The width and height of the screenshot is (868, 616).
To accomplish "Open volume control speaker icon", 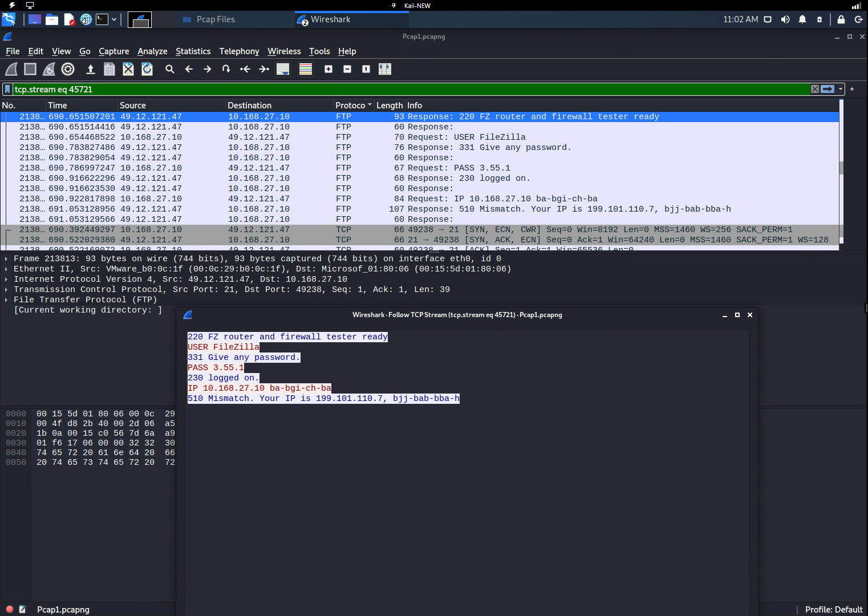I will pyautogui.click(x=785, y=19).
